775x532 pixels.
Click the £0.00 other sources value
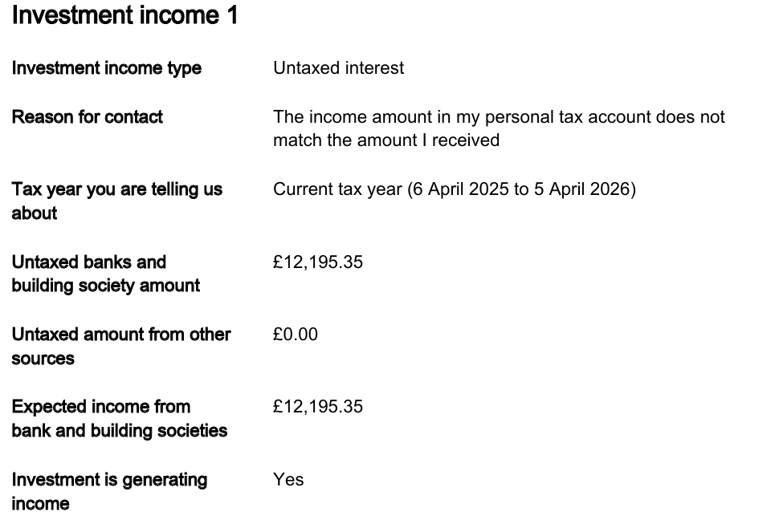click(296, 335)
